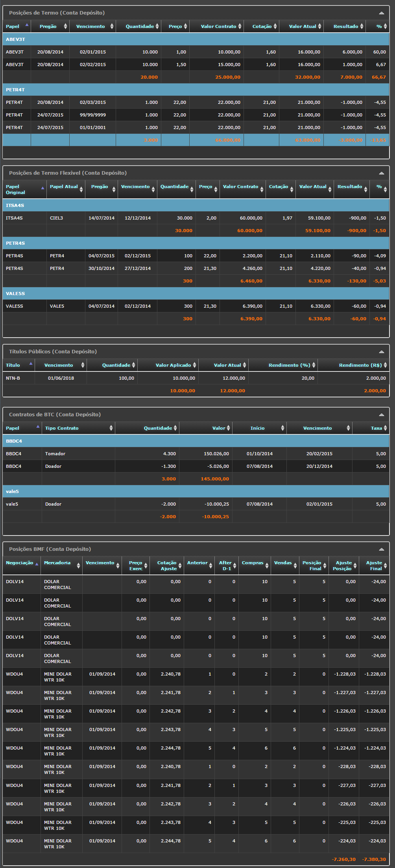Sort Termo Flexível by Papel Atual
This screenshot has width=395, height=868.
(66, 189)
